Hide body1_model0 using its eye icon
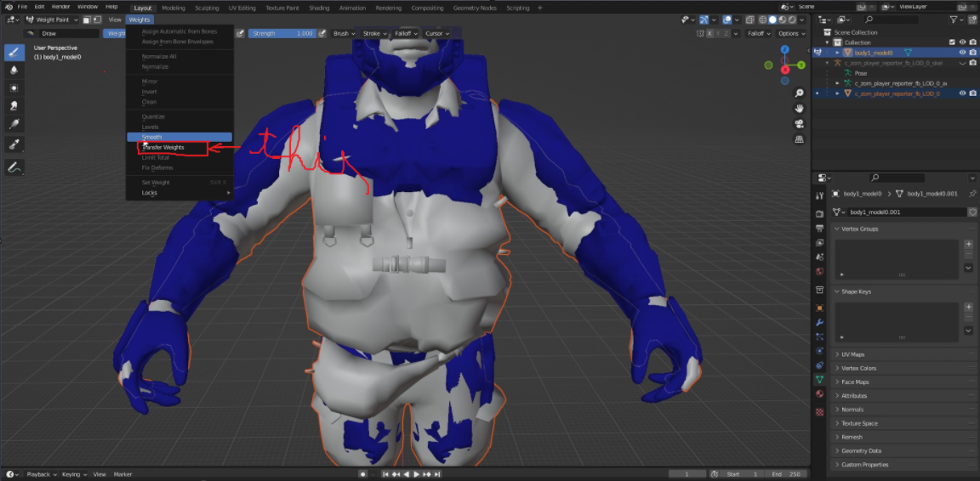Viewport: 980px width, 481px height. [962, 53]
